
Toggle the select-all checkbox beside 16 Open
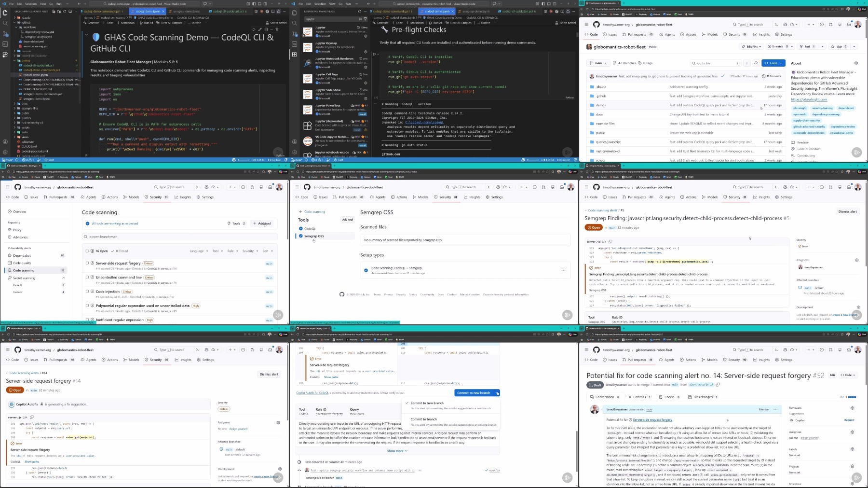click(87, 251)
